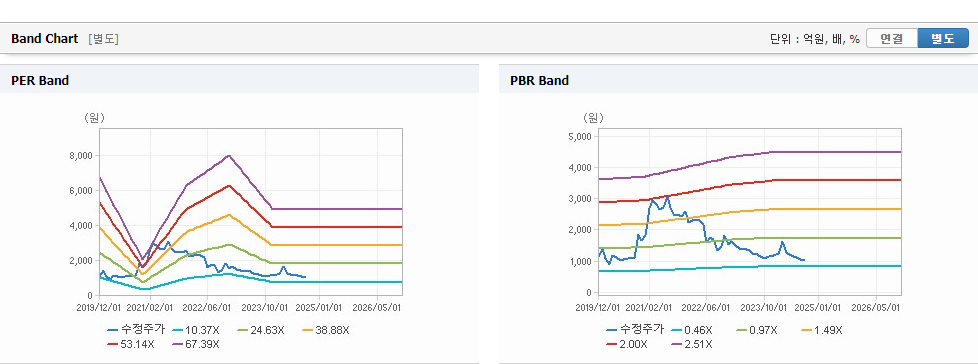
Task: Click 2019/12/01 x-axis label in PBR chart
Action: [x=598, y=307]
